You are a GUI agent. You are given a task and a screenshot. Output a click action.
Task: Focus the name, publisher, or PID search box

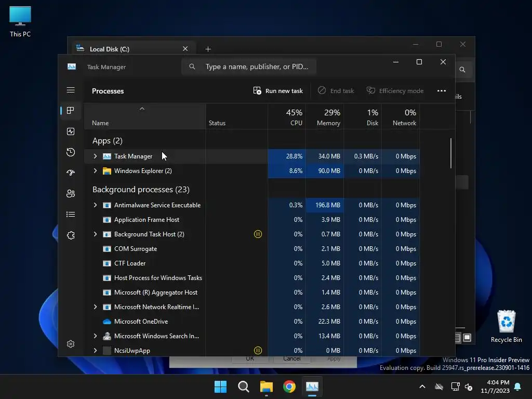(x=249, y=66)
